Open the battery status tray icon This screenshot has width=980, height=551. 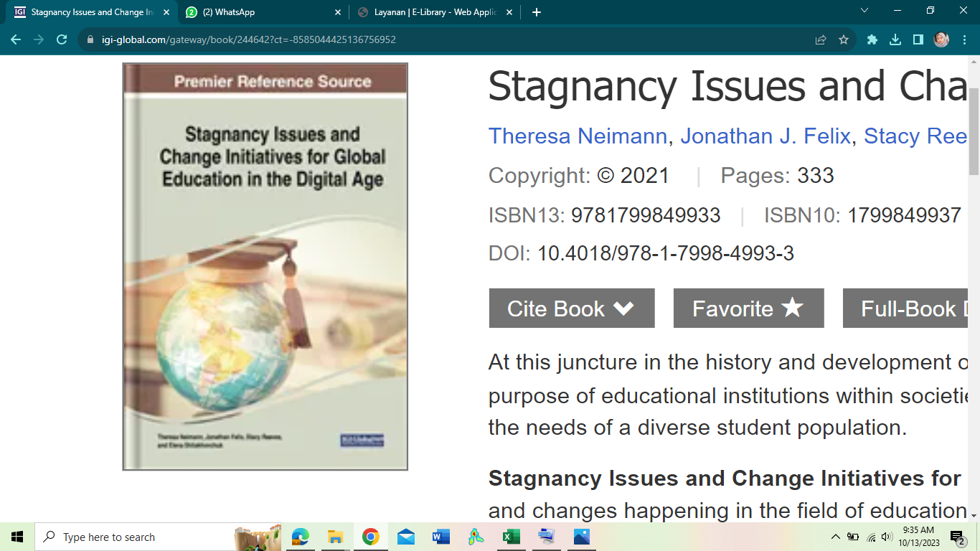[x=853, y=537]
